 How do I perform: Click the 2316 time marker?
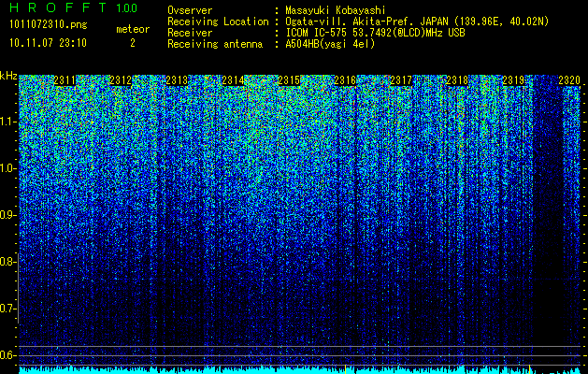pos(345,80)
